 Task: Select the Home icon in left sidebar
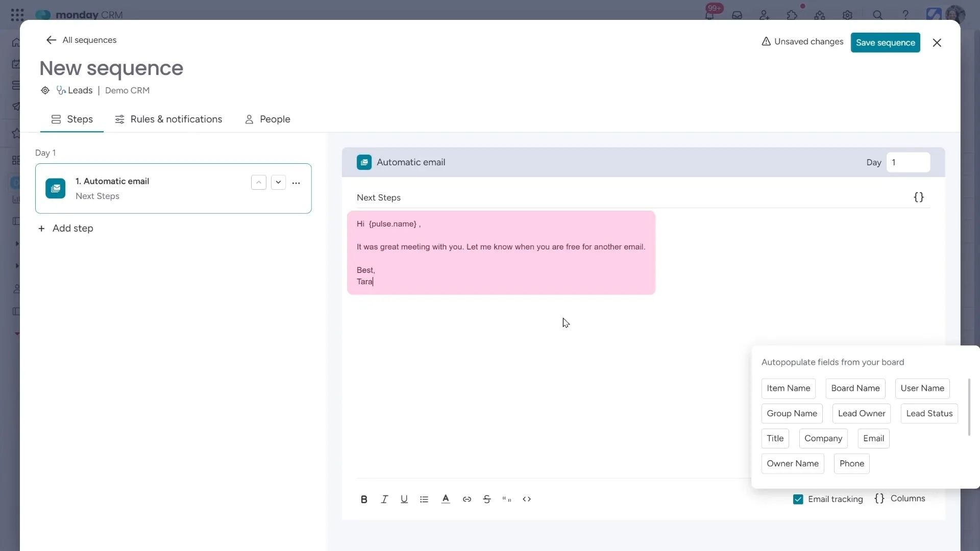(x=17, y=43)
